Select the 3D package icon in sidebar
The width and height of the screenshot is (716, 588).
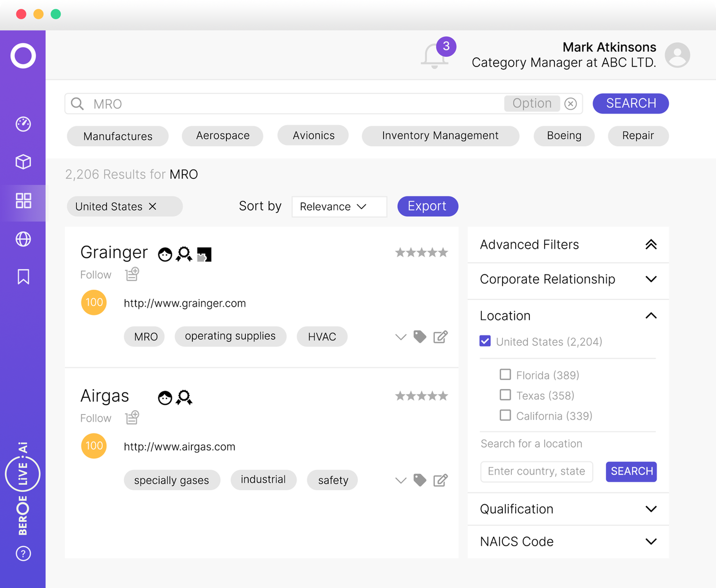pos(23,162)
